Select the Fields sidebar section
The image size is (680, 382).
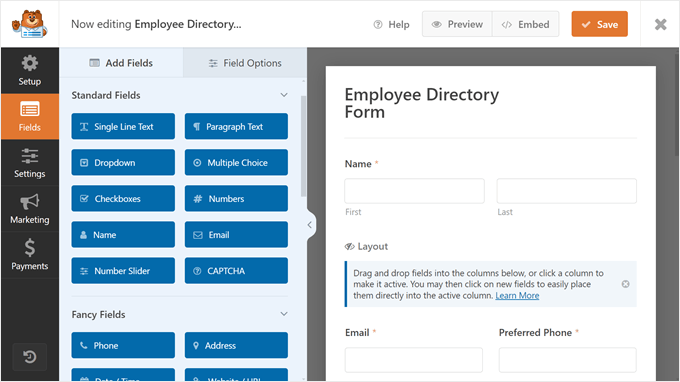click(x=30, y=116)
